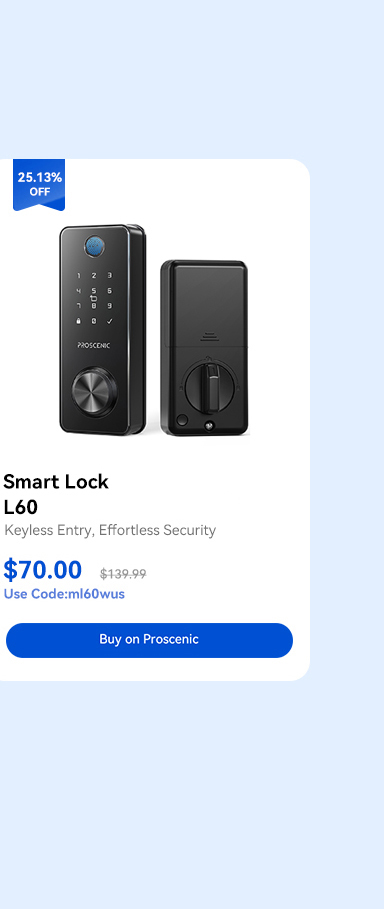The width and height of the screenshot is (384, 909).
Task: Copy the Use Code:ml60wus coupon text
Action: tap(64, 594)
